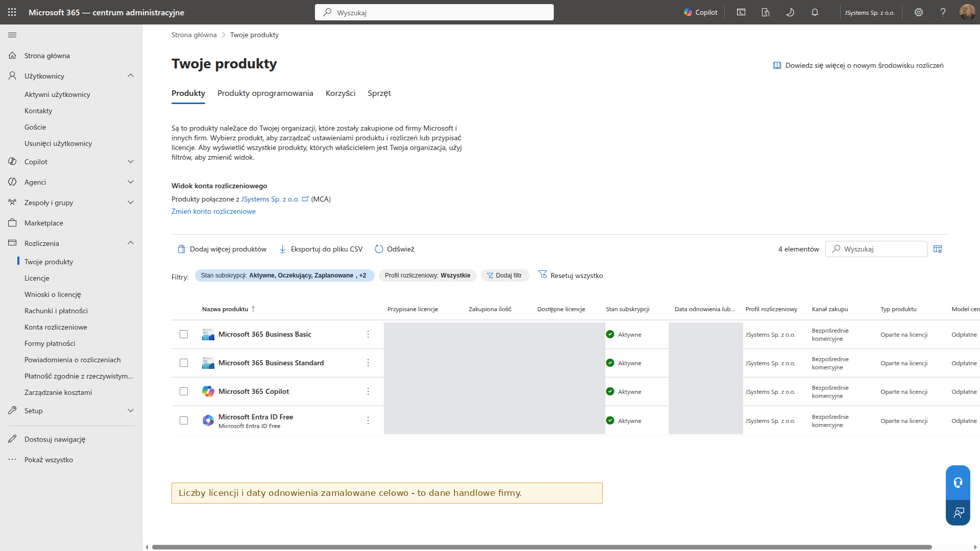Open the feedback floating button
The width and height of the screenshot is (980, 551).
(x=958, y=513)
